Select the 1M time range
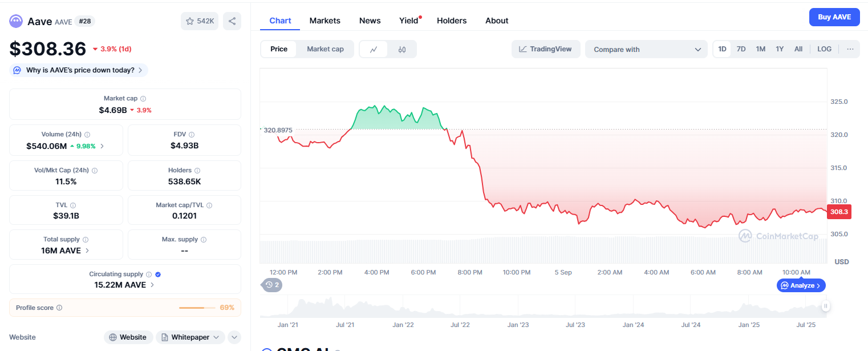The image size is (868, 351). [x=760, y=49]
